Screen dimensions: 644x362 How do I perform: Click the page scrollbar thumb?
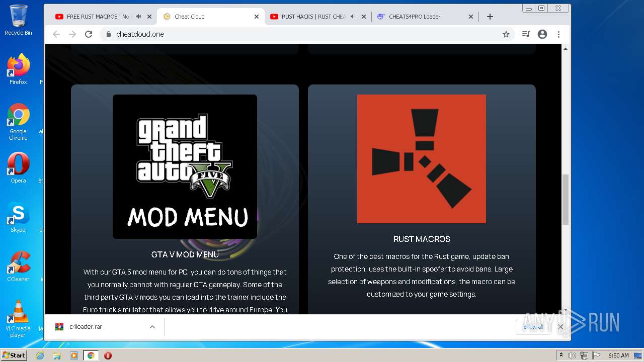[566, 199]
